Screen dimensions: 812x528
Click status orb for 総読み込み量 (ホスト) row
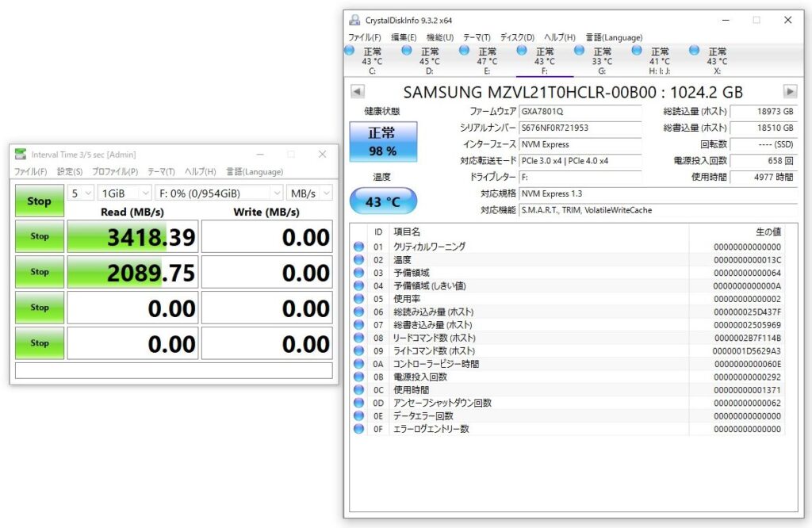(x=358, y=312)
